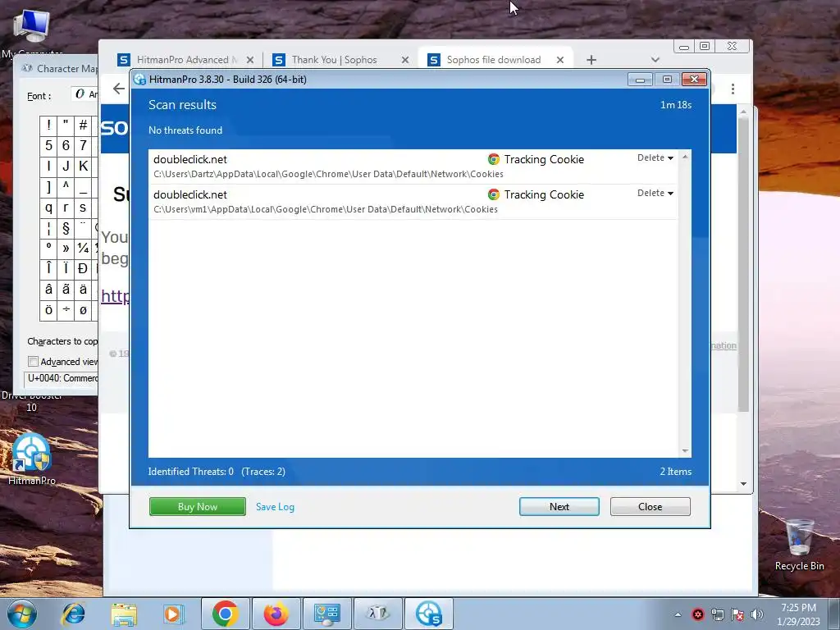The height and width of the screenshot is (630, 840).
Task: Close the HitmanPro Advanced browser tab
Action: (250, 60)
